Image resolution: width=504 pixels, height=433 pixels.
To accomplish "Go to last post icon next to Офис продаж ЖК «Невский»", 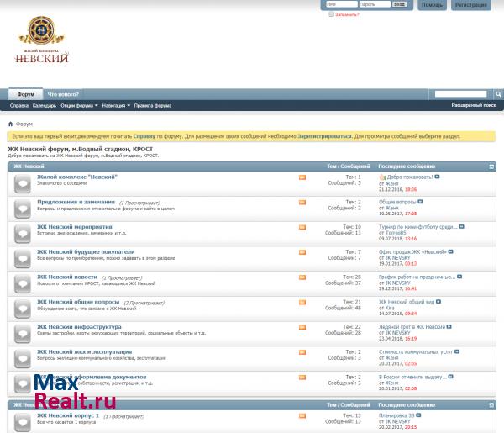I will [x=450, y=251].
